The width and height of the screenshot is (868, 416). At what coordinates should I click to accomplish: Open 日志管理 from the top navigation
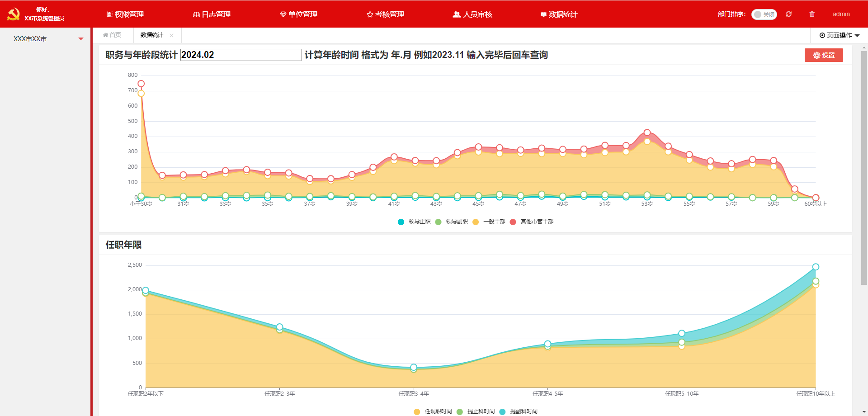coord(212,14)
